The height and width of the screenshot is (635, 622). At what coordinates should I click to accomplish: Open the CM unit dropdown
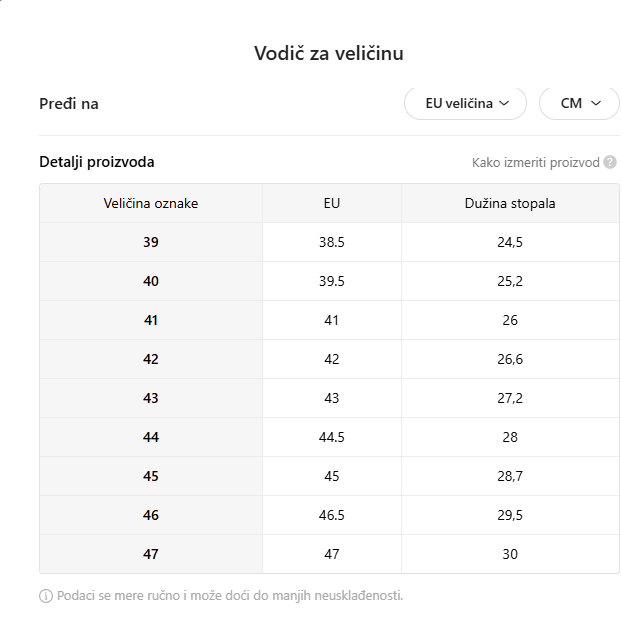pyautogui.click(x=579, y=103)
